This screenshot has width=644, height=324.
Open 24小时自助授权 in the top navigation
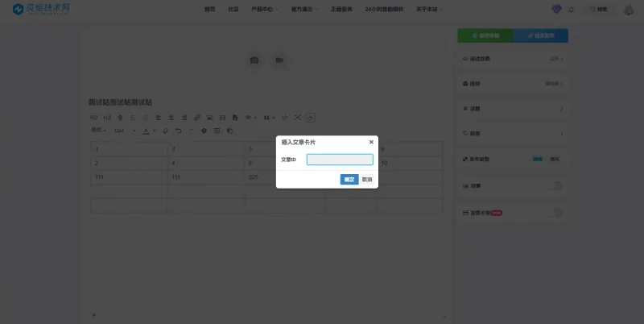click(384, 9)
